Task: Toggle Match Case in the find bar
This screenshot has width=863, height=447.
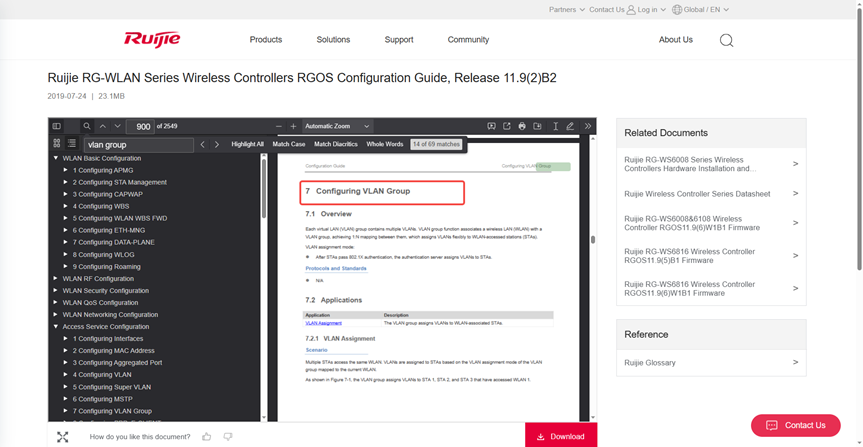Action: 289,144
